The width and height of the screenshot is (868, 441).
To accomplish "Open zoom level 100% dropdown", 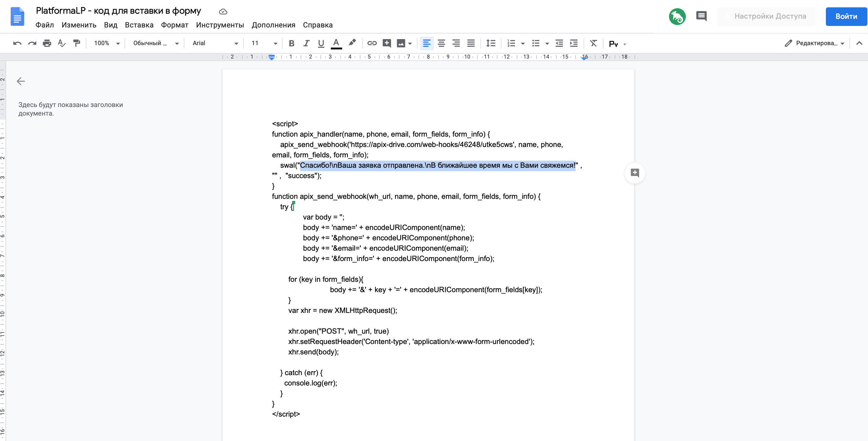I will 107,43.
